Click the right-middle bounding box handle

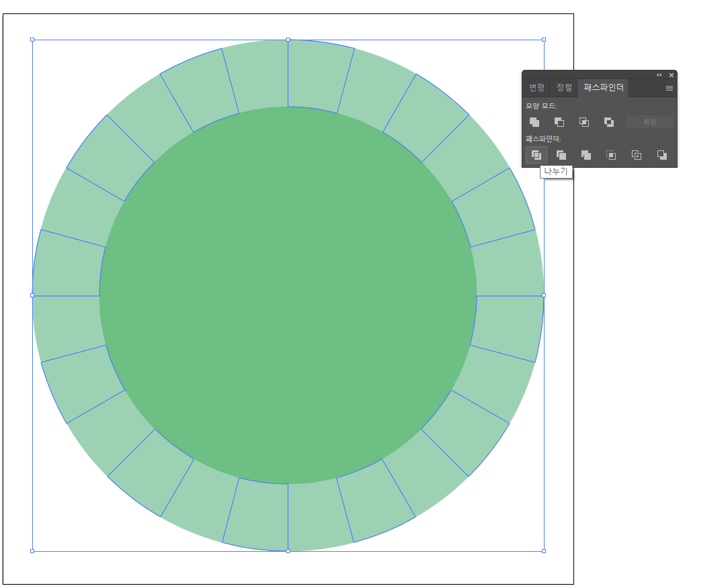pos(544,295)
